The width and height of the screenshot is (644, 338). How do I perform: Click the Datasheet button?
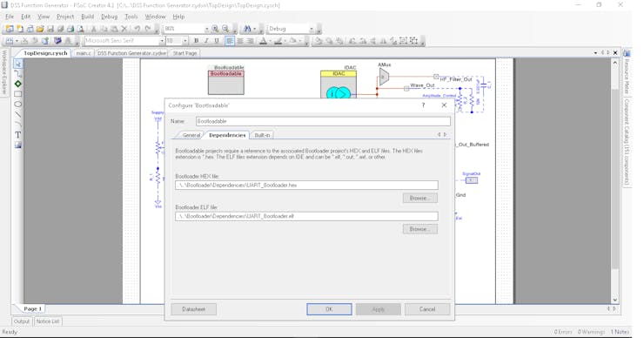coord(193,309)
